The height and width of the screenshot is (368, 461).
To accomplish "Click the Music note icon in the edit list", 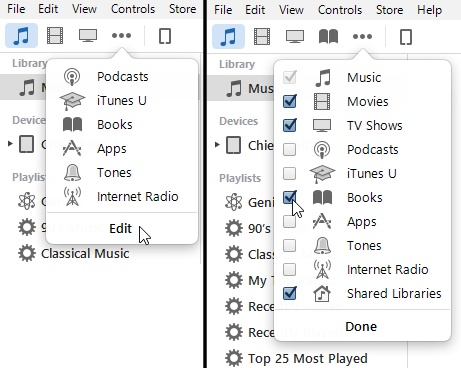I will coord(323,78).
